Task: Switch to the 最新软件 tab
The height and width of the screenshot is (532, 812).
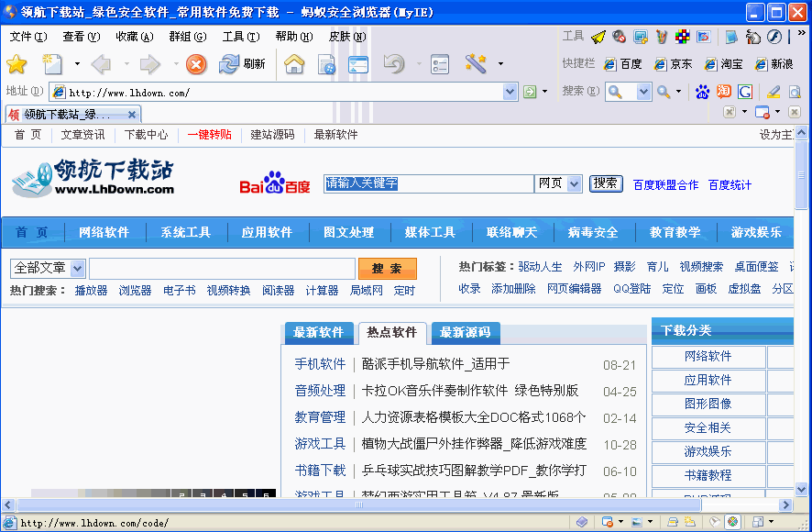Action: [318, 332]
